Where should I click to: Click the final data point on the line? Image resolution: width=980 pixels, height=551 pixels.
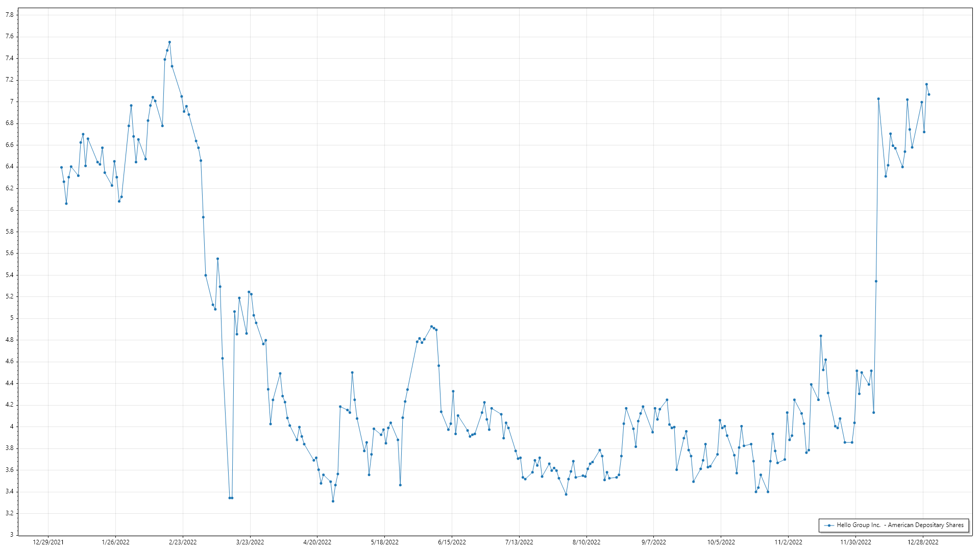point(929,94)
